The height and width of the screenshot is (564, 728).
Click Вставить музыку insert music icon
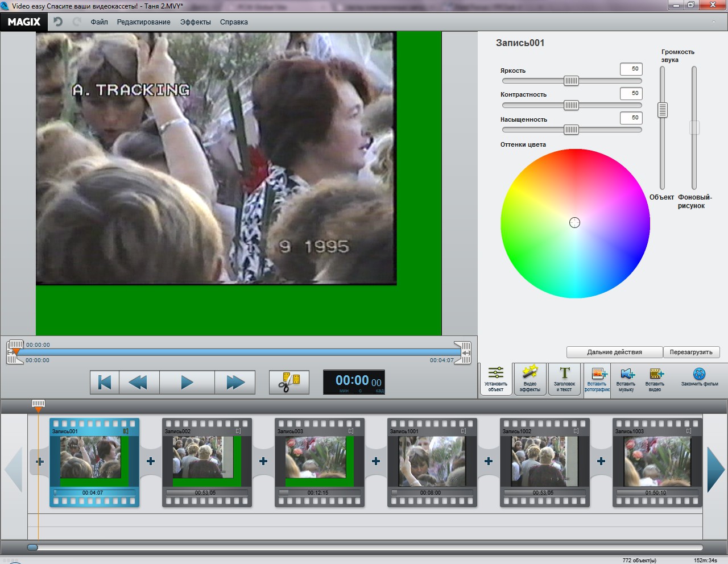626,379
